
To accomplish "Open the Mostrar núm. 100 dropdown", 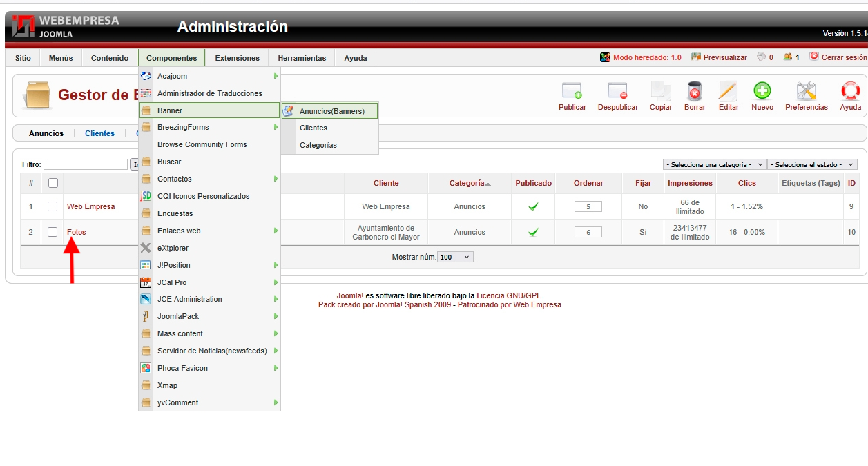I will coord(455,257).
